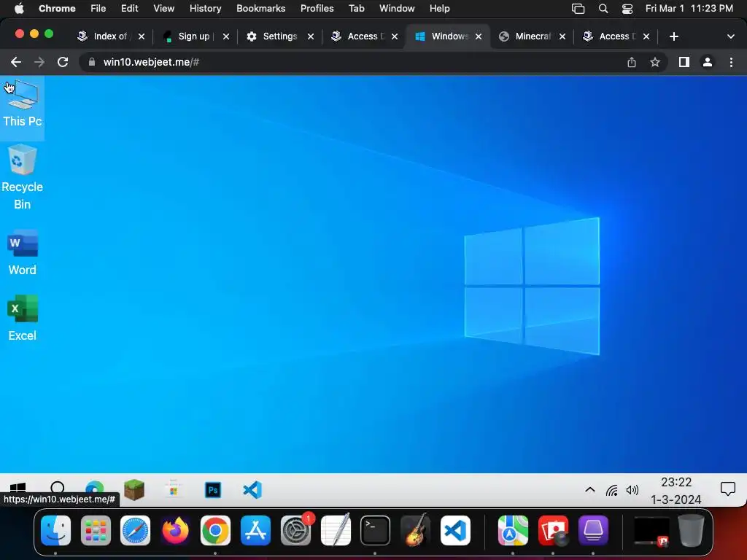Reload the win10.webjeet.me page
The width and height of the screenshot is (747, 560).
coord(63,62)
